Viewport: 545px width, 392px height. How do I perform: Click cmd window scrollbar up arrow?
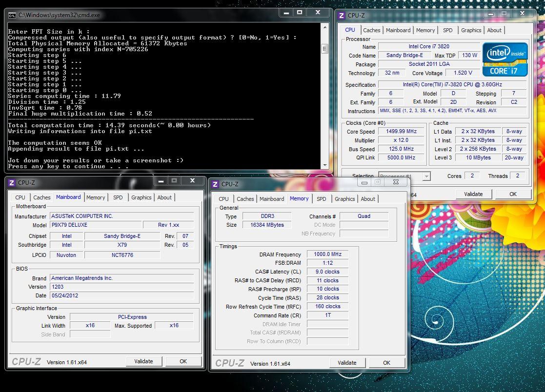pyautogui.click(x=324, y=27)
